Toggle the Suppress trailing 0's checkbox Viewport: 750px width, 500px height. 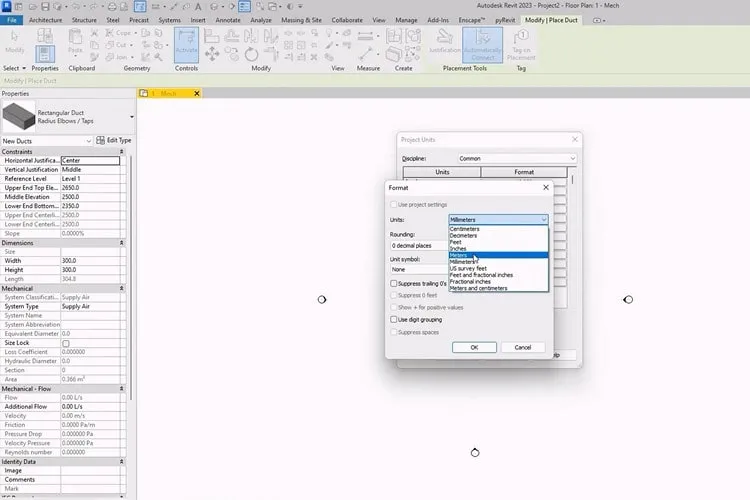pyautogui.click(x=394, y=284)
